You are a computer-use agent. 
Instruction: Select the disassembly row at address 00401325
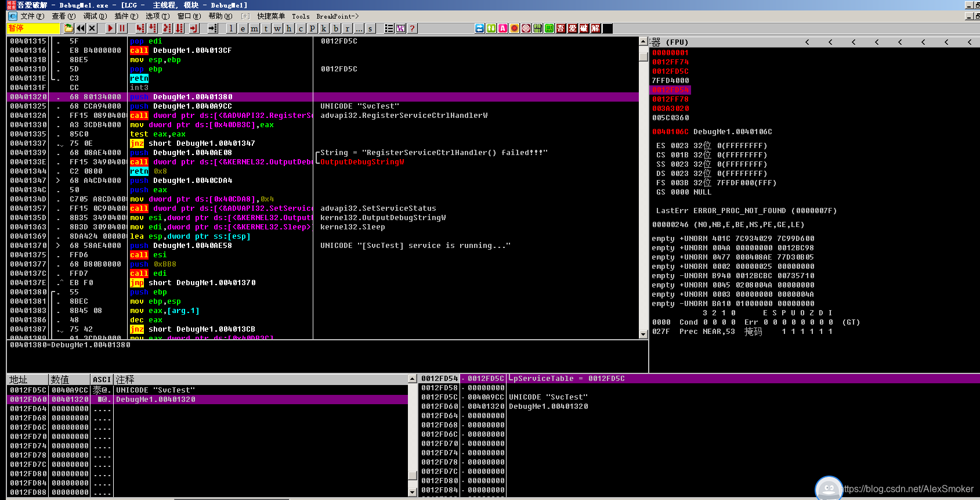323,106
